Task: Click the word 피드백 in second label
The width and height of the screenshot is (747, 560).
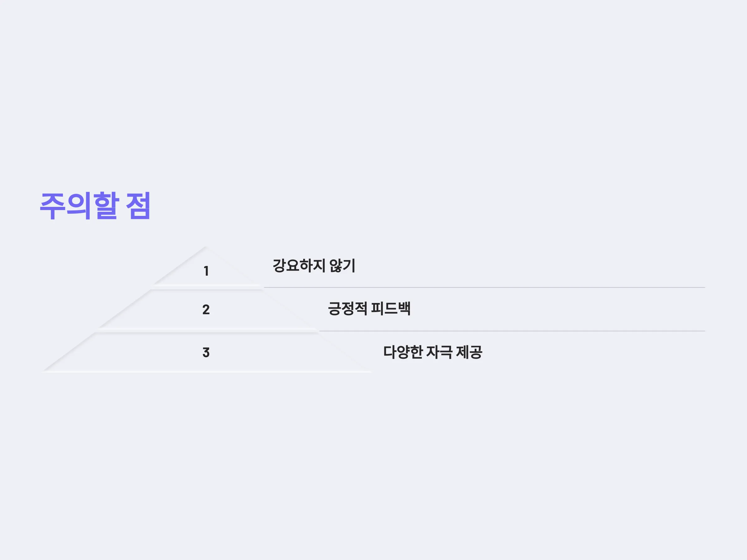Action: 391,309
